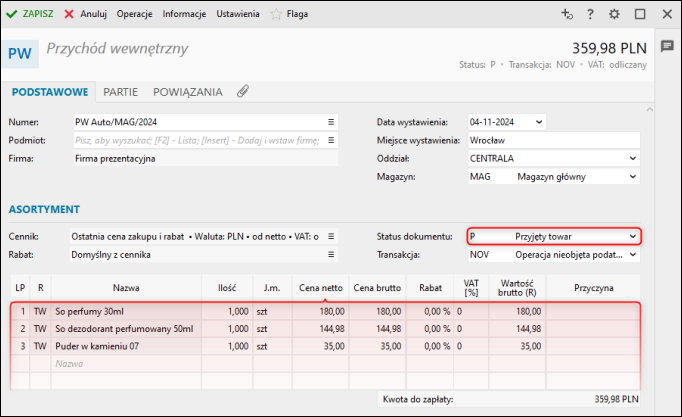
Task: Open the Cennik field list icon
Action: click(331, 236)
